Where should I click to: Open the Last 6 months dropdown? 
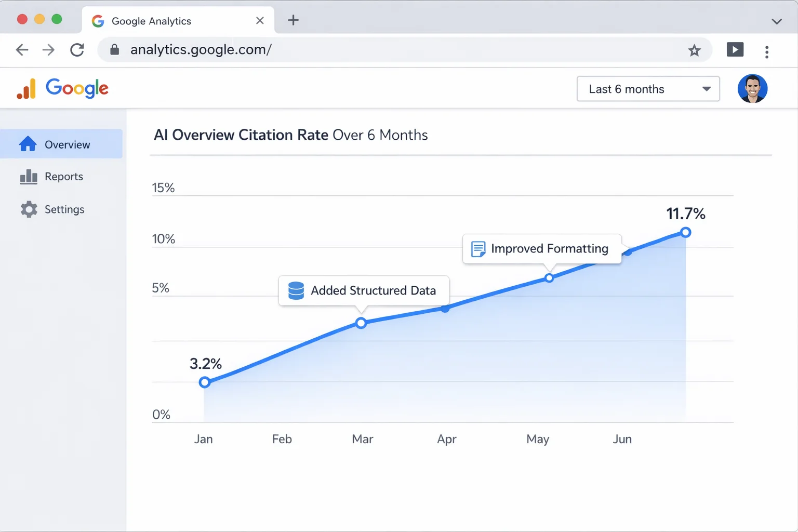pos(647,89)
